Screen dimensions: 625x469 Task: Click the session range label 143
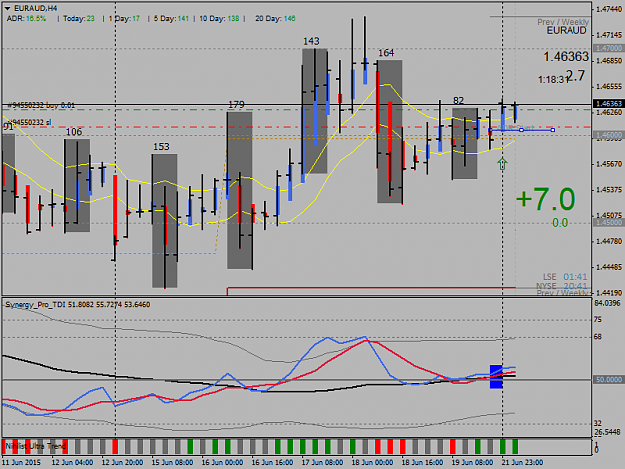(311, 41)
